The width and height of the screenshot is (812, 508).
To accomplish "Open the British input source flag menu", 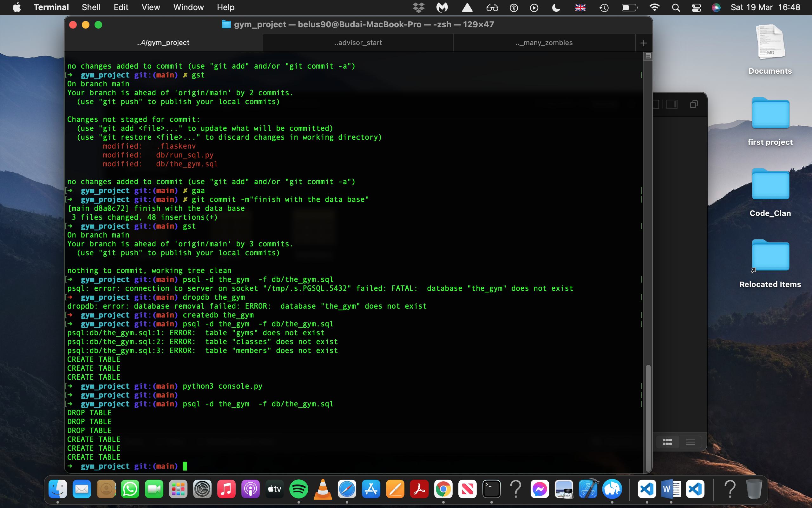I will click(580, 7).
